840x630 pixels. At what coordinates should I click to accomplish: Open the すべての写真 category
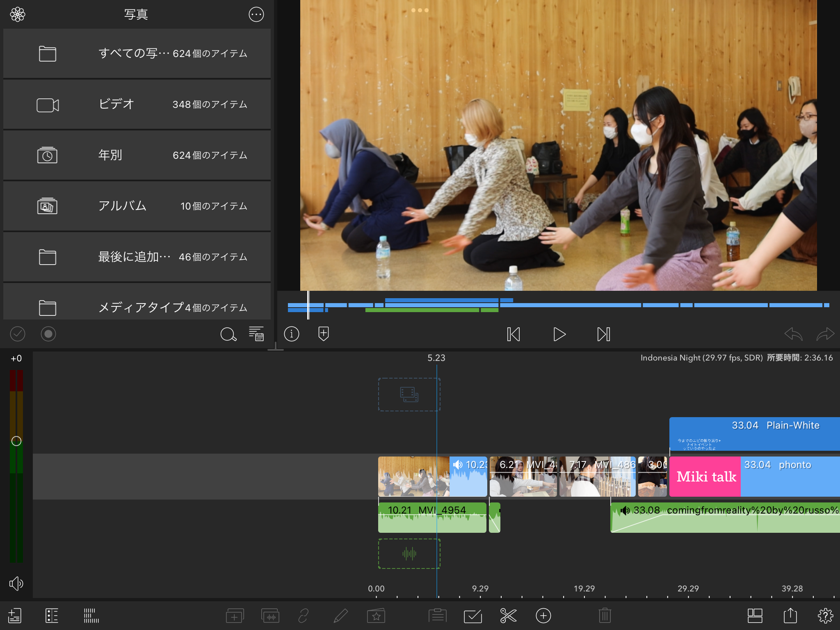137,54
